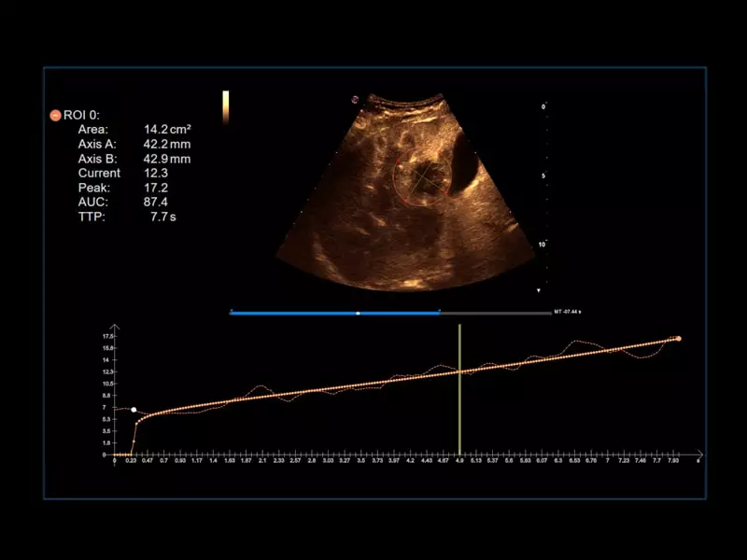Click the Axis A measurement 42.2 mm
The width and height of the screenshot is (747, 560).
pyautogui.click(x=166, y=145)
